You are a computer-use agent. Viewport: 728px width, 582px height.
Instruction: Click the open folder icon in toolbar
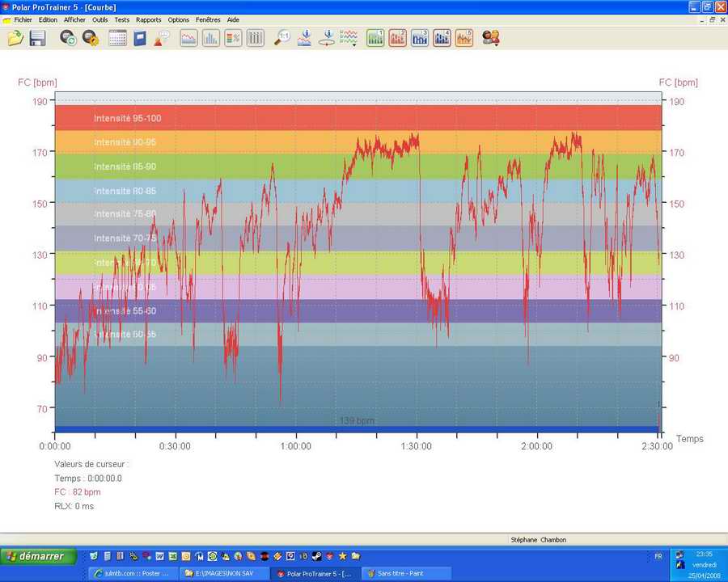15,37
